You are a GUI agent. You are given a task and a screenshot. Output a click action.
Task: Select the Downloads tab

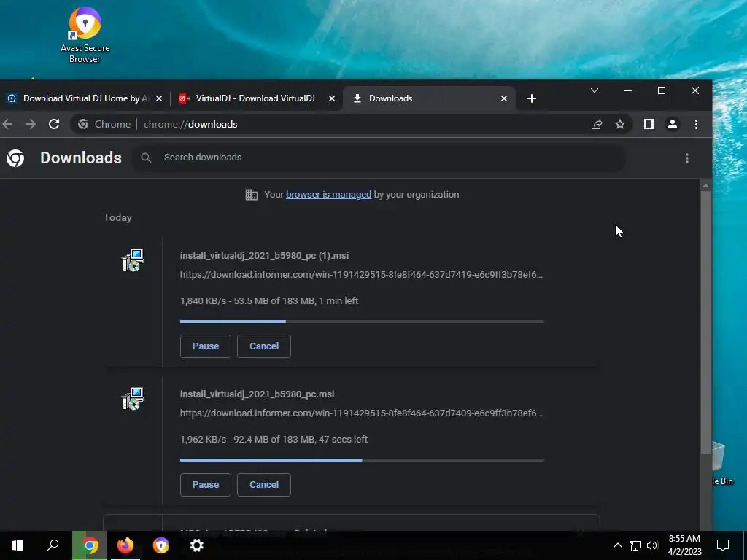pos(427,98)
